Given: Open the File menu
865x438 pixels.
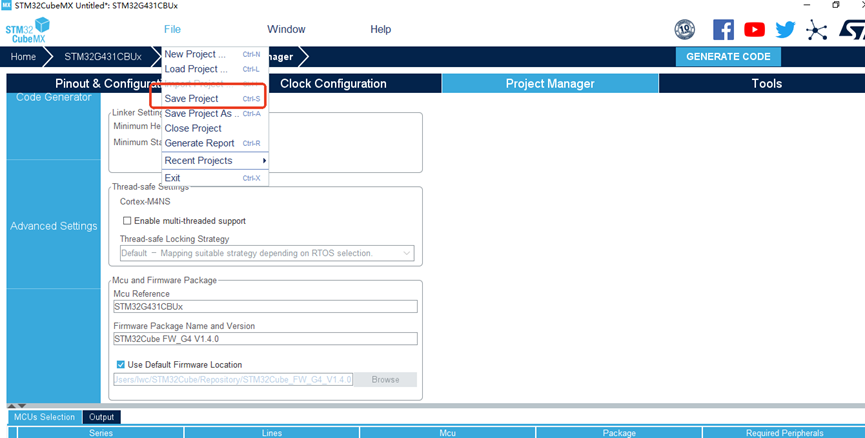Looking at the screenshot, I should point(172,29).
